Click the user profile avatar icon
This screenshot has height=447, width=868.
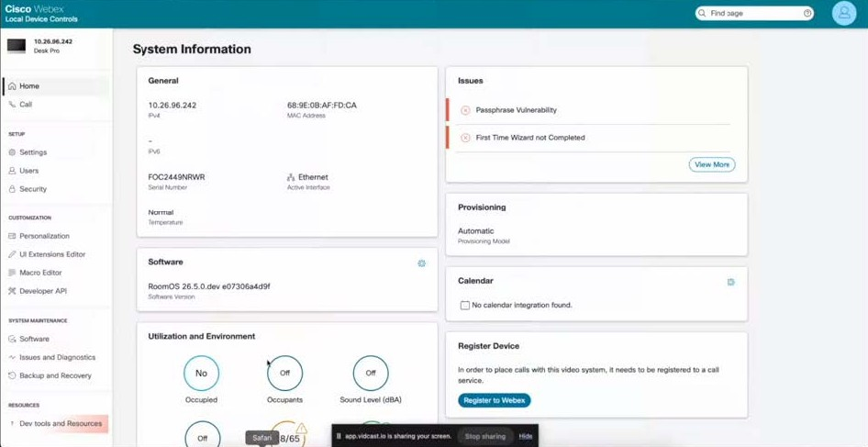click(x=843, y=14)
